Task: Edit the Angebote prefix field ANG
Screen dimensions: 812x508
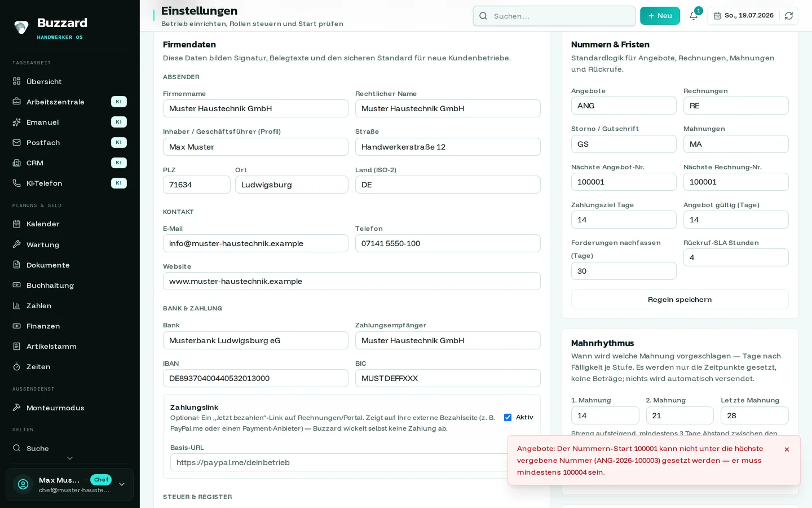Action: click(x=624, y=106)
